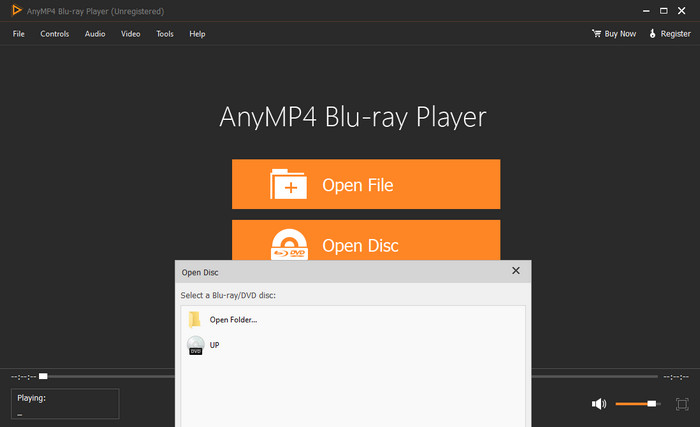Select the UP DVD disc entry
Image resolution: width=700 pixels, height=427 pixels.
click(x=353, y=345)
